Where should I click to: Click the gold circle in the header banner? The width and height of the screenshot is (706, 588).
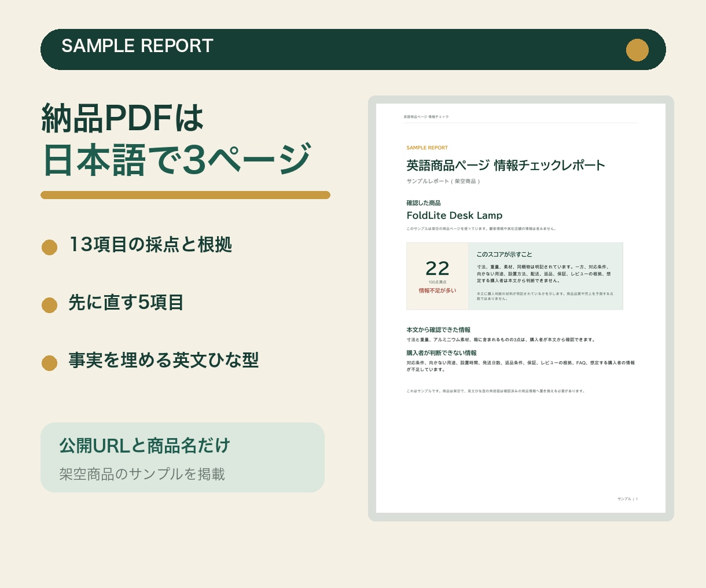[637, 50]
